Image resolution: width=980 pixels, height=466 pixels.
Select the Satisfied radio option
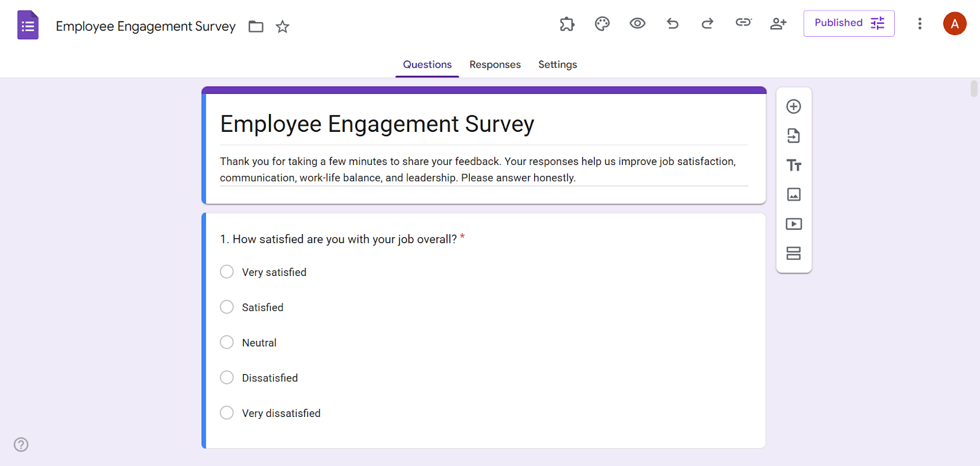(x=227, y=307)
